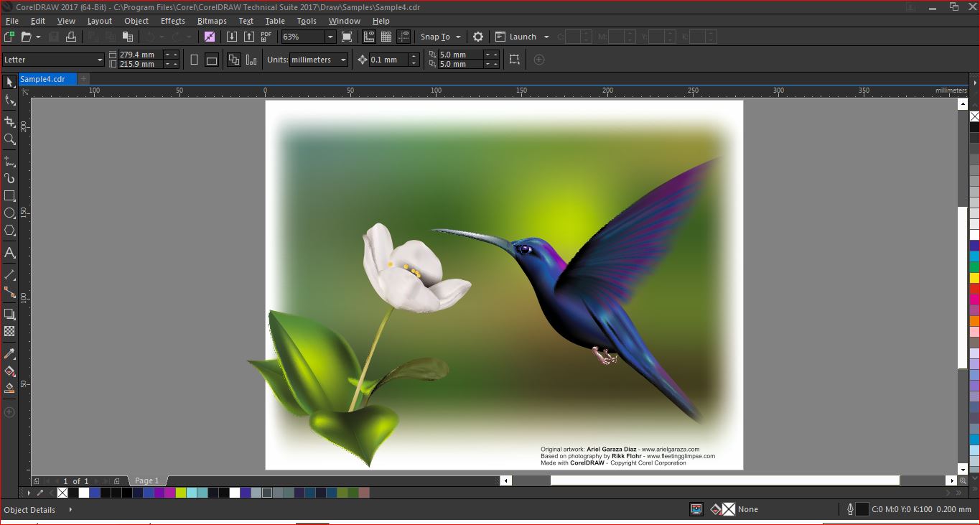Open the Window menu
This screenshot has height=525, width=980.
(x=345, y=21)
